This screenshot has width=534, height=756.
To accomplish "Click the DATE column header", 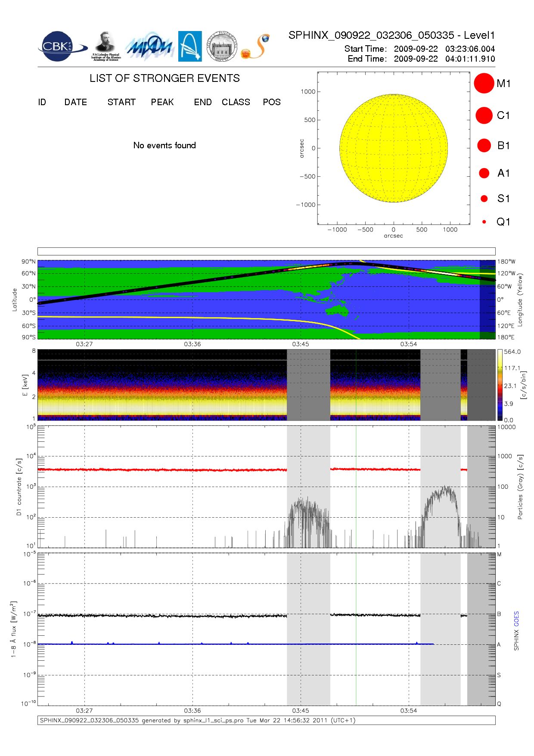I will 76,102.
